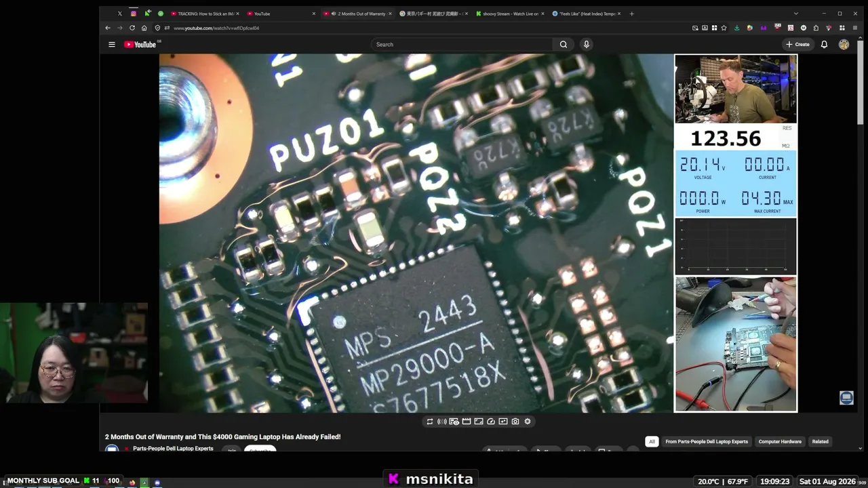This screenshot has width=868, height=488.
Task: Click the video title text
Action: coord(222,437)
